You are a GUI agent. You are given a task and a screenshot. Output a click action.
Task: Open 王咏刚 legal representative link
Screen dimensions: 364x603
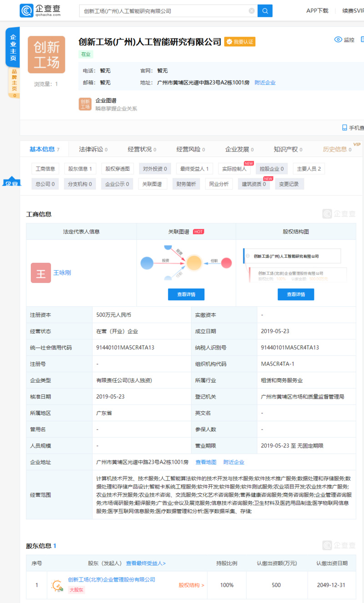[62, 273]
